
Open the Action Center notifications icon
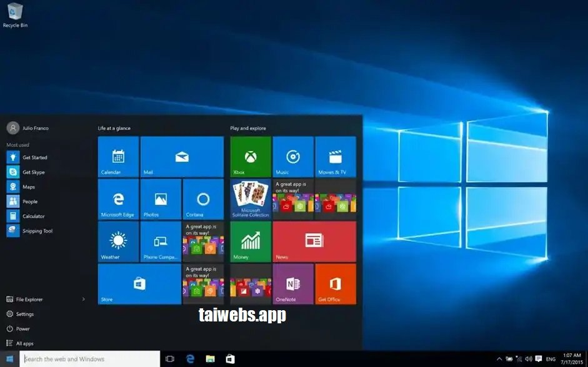pos(539,359)
